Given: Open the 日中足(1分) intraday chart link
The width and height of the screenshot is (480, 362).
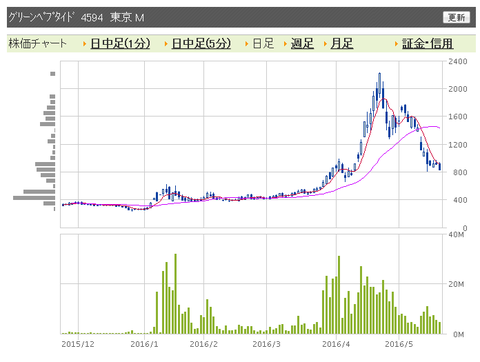Looking at the screenshot, I should tap(120, 43).
